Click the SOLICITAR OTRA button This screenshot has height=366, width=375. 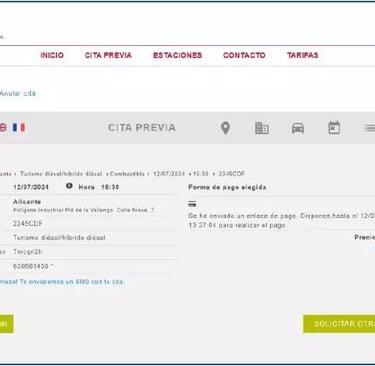tap(339, 324)
